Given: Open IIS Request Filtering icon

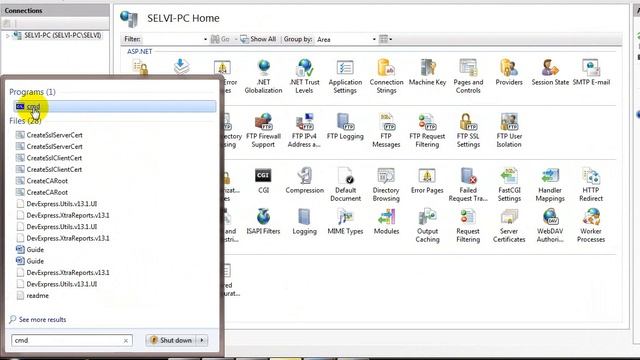Looking at the screenshot, I should [468, 225].
